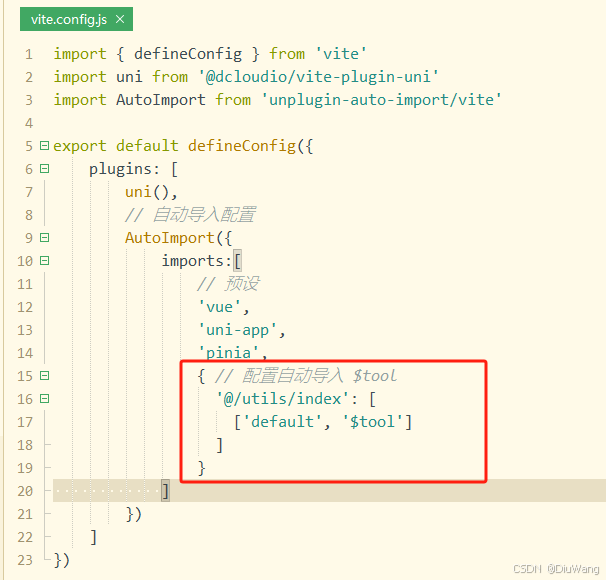
Task: Click the uni identifier on line 2
Action: click(129, 77)
